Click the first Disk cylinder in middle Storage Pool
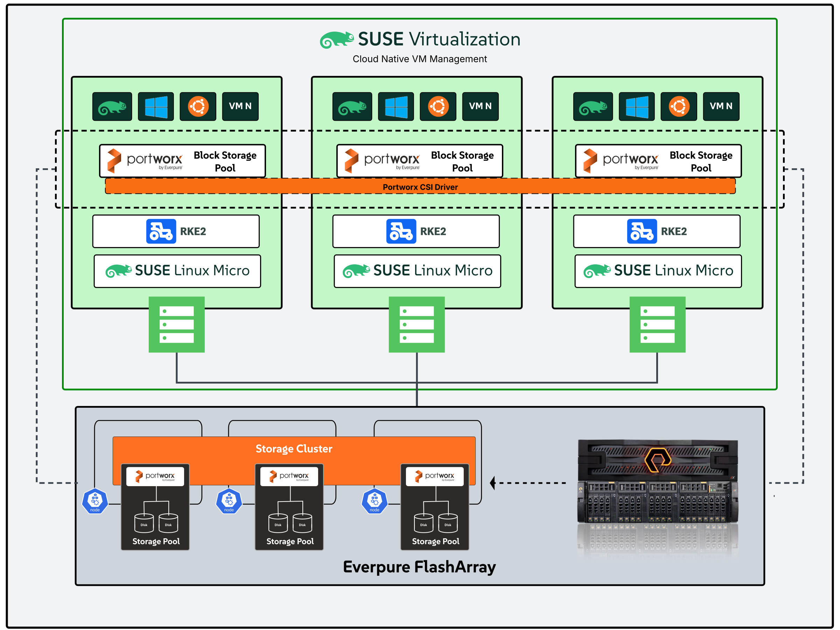This screenshot has height=630, width=840. pos(278,523)
